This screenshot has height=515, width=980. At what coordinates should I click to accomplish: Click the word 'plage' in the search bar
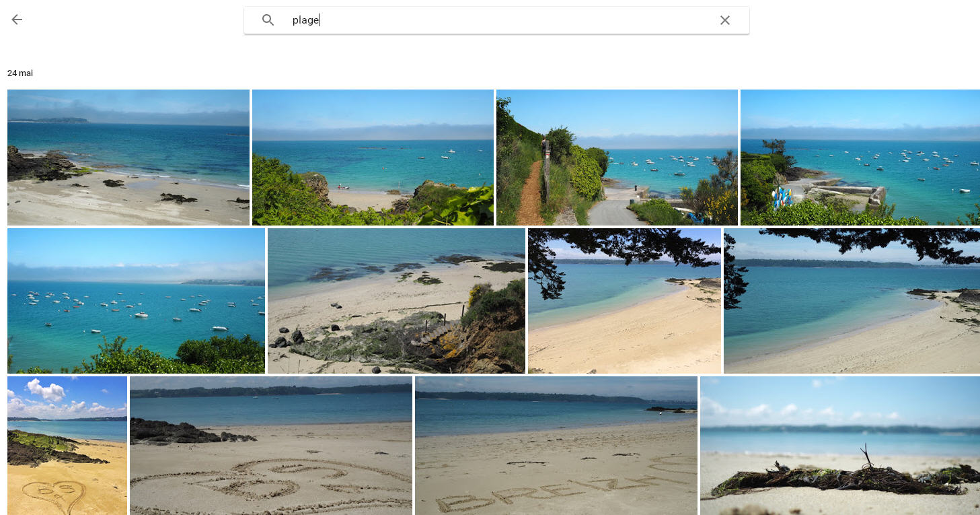pyautogui.click(x=305, y=20)
